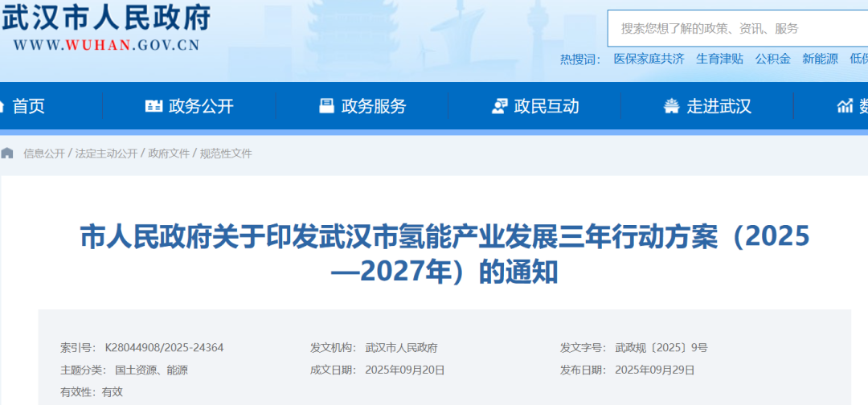Select hot search term 新能源
The image size is (868, 405).
pyautogui.click(x=820, y=59)
